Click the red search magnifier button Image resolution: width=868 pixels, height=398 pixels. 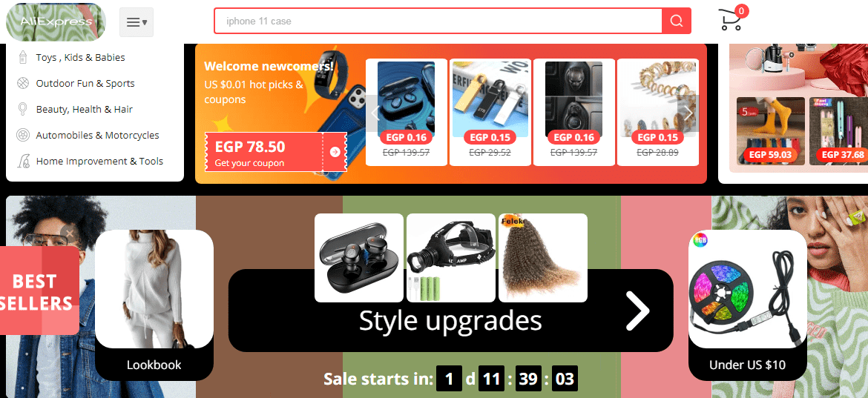(676, 21)
